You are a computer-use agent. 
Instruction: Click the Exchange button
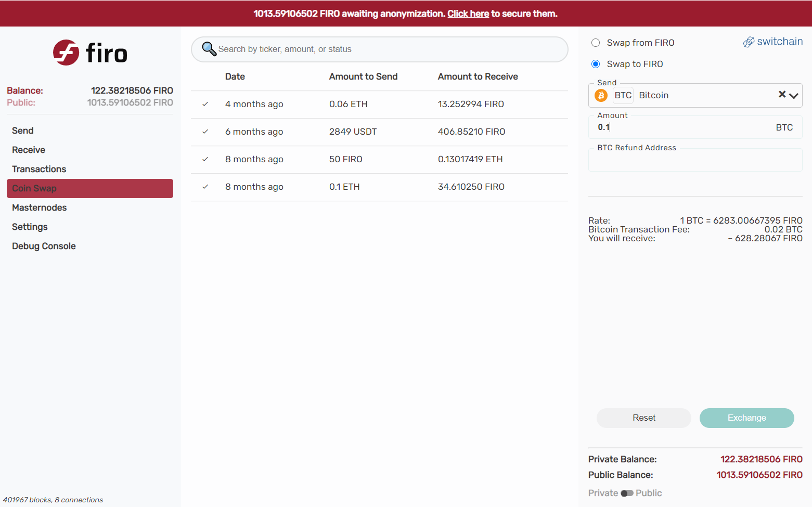coord(747,418)
